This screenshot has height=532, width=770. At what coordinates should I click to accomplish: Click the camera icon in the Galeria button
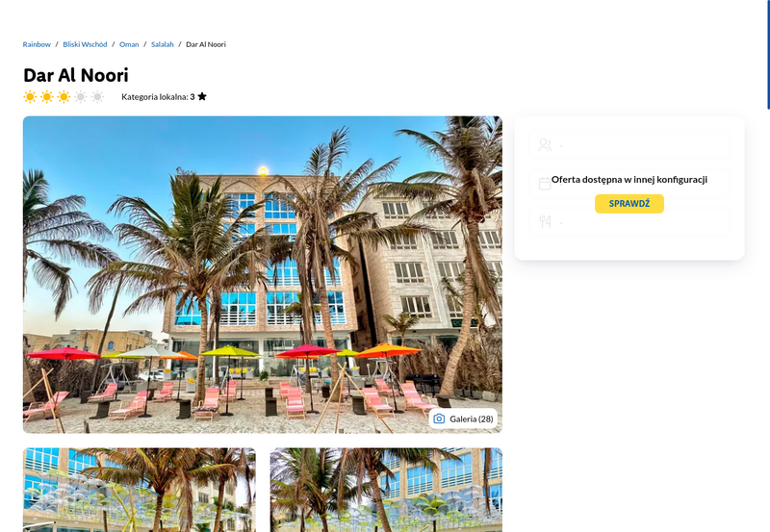(439, 418)
